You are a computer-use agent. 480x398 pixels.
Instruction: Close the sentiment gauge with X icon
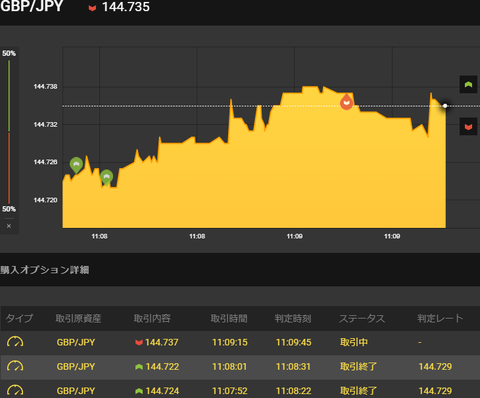pos(9,226)
